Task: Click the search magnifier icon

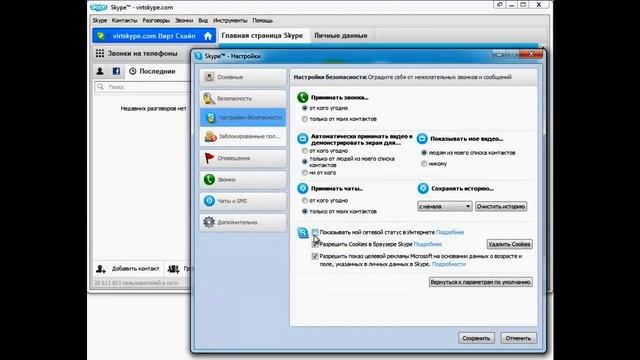Action: (100, 87)
